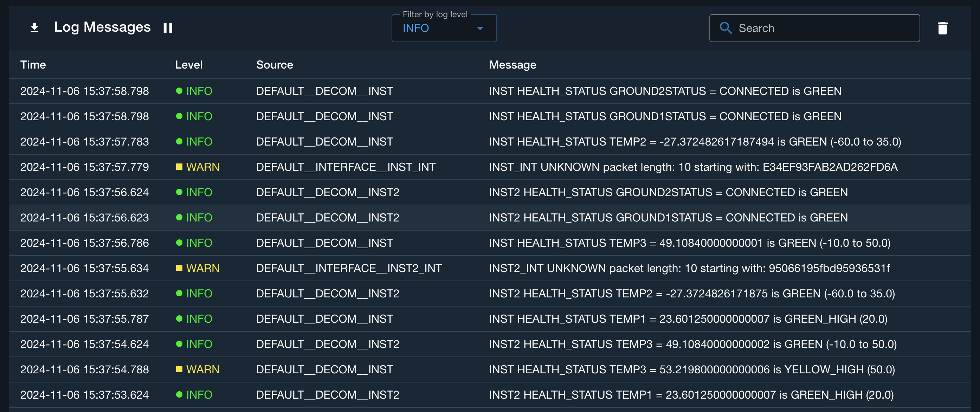Download the log messages
The image size is (980, 412).
(34, 28)
